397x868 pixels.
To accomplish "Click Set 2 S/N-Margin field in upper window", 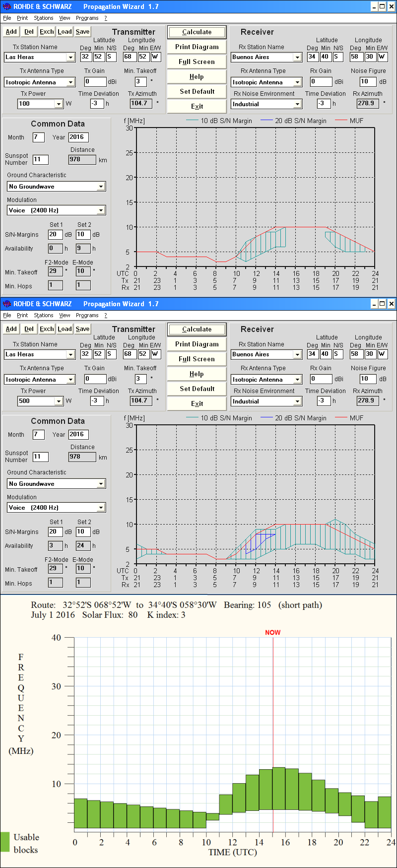I will click(x=83, y=234).
